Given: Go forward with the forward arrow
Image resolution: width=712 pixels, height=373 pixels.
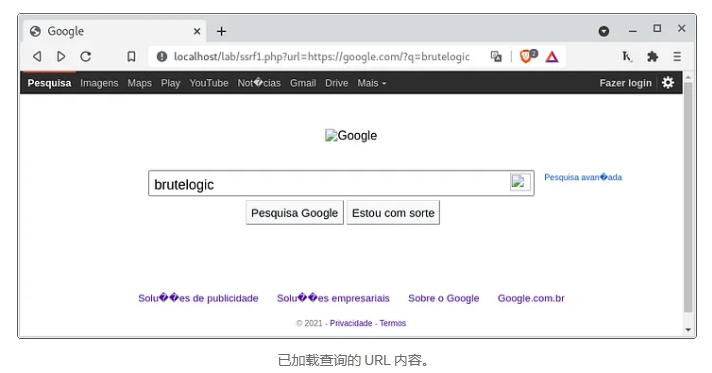Looking at the screenshot, I should coord(61,56).
